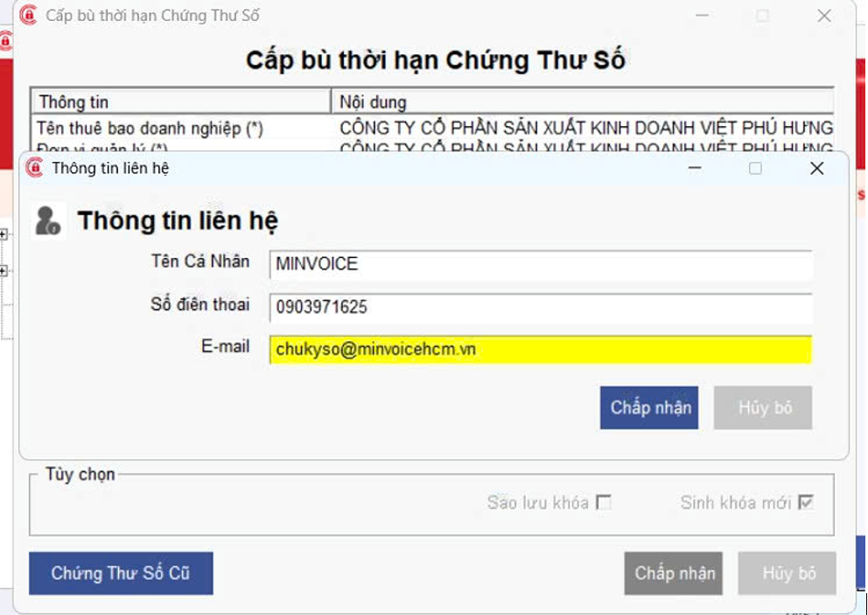Viewport: 868px width, 615px height.
Task: Click the app logo in the Cấp bù thời hạn title bar
Action: click(28, 16)
